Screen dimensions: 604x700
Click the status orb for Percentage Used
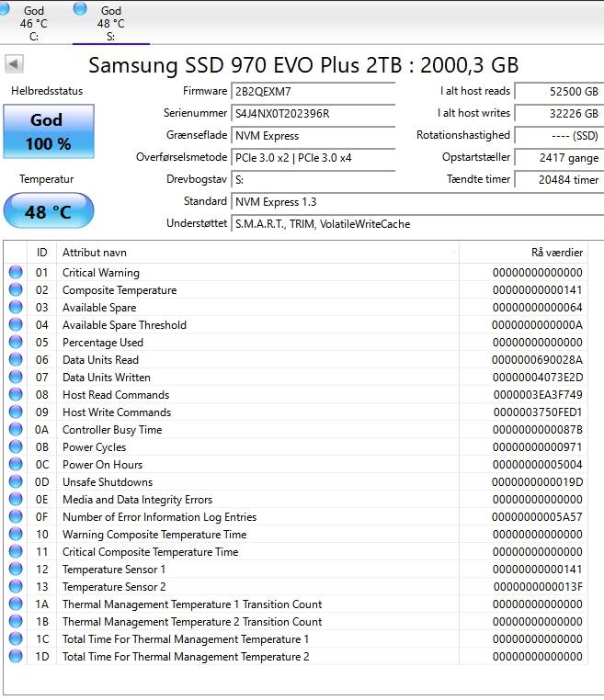16,342
